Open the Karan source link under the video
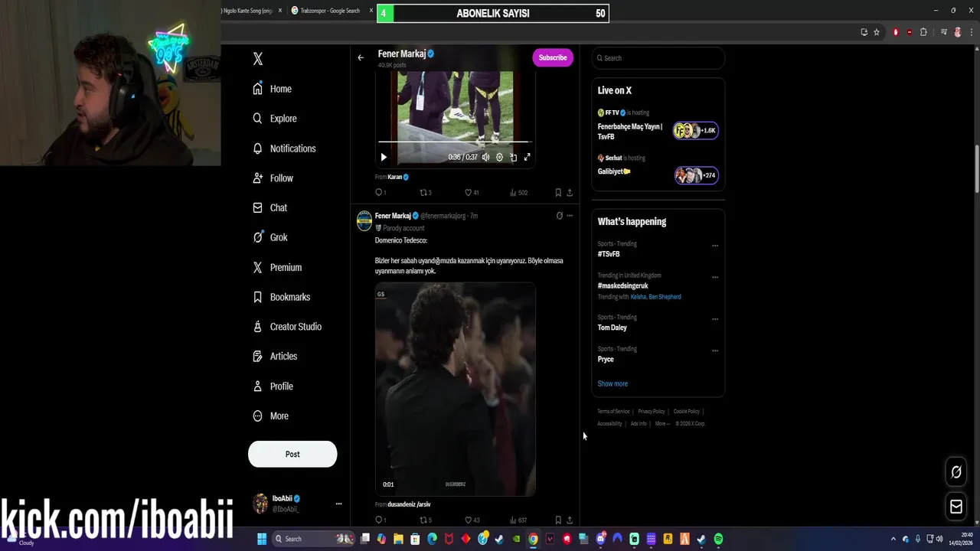This screenshot has height=551, width=980. 398,177
